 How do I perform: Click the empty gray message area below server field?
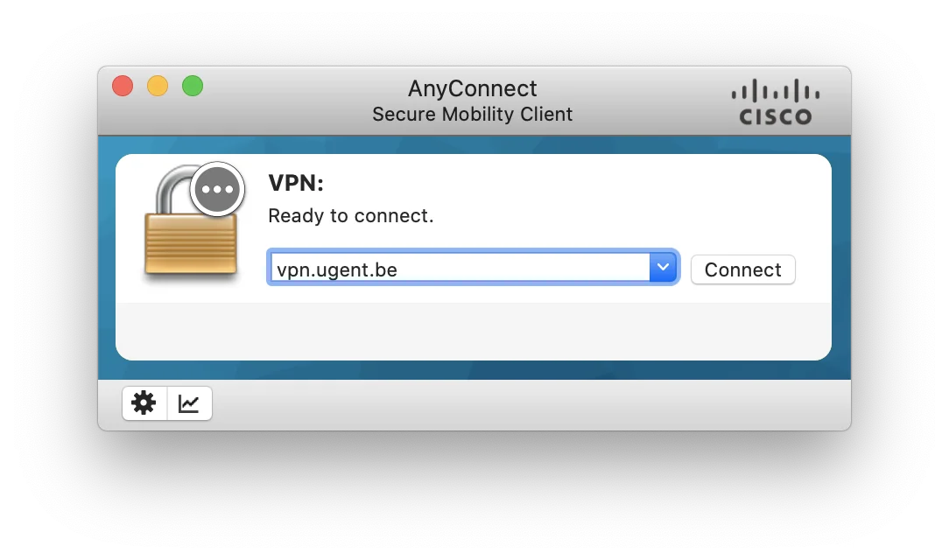click(x=474, y=331)
